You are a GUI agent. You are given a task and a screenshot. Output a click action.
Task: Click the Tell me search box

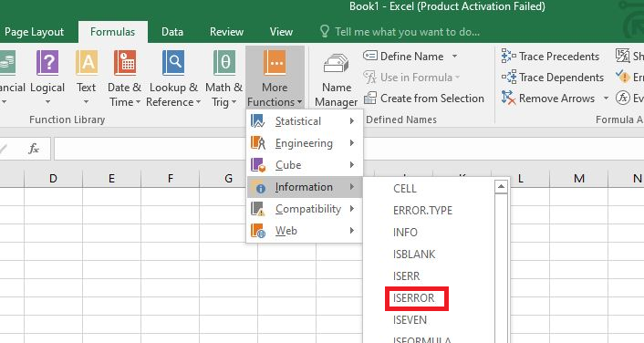tap(407, 32)
